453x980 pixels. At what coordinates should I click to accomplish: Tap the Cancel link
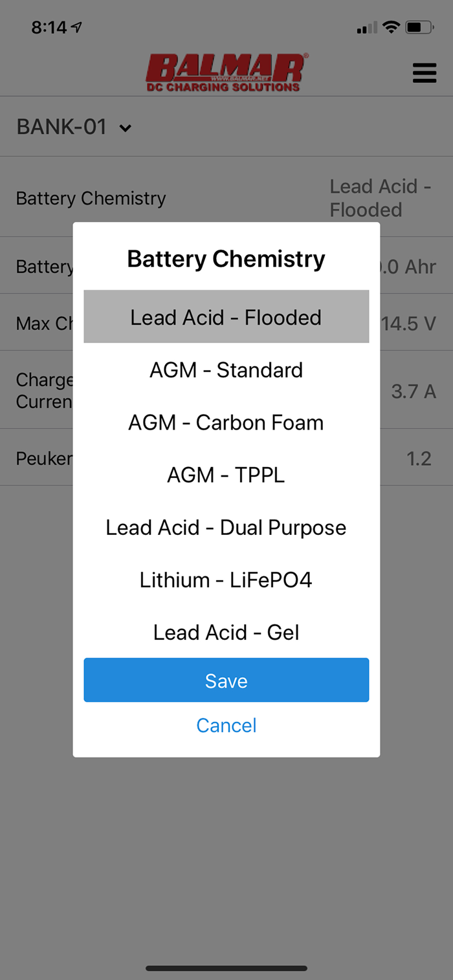click(226, 725)
